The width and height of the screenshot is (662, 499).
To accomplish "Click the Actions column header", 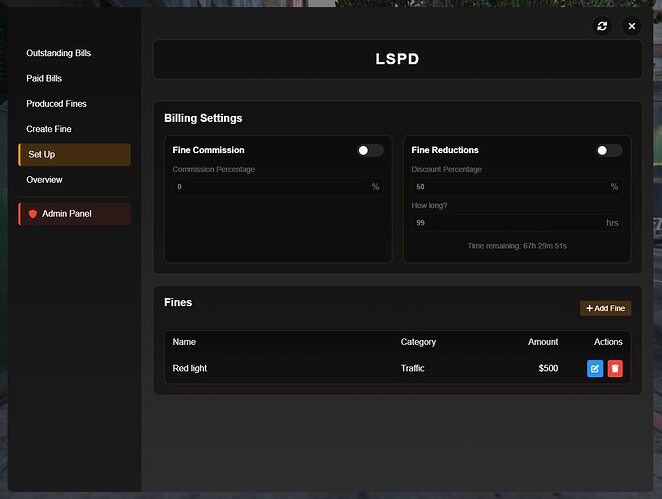I will point(608,342).
